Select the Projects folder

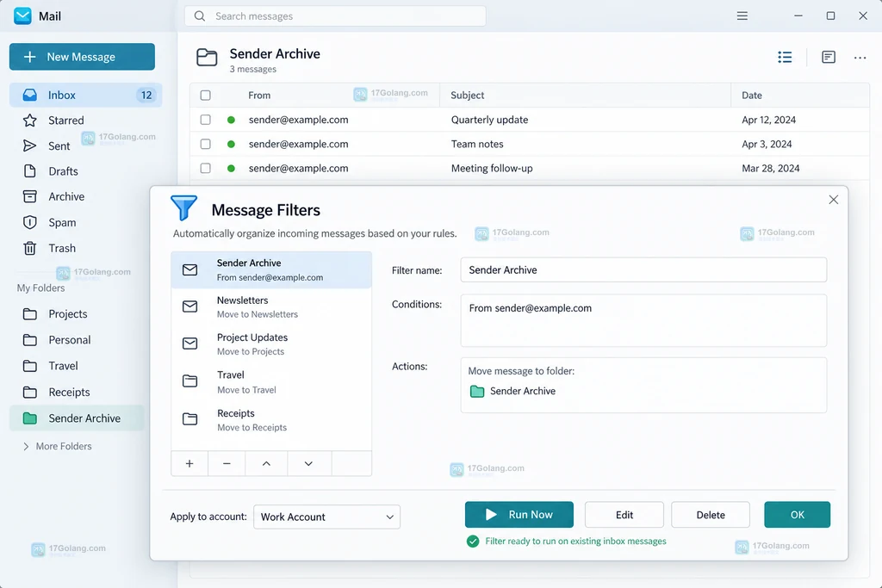click(x=67, y=313)
